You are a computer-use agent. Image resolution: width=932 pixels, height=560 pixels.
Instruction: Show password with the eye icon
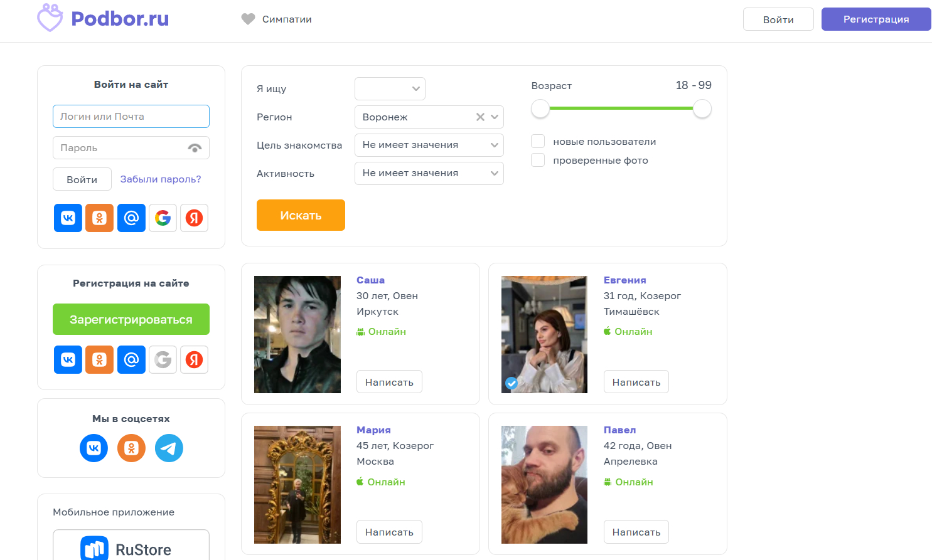pos(195,148)
